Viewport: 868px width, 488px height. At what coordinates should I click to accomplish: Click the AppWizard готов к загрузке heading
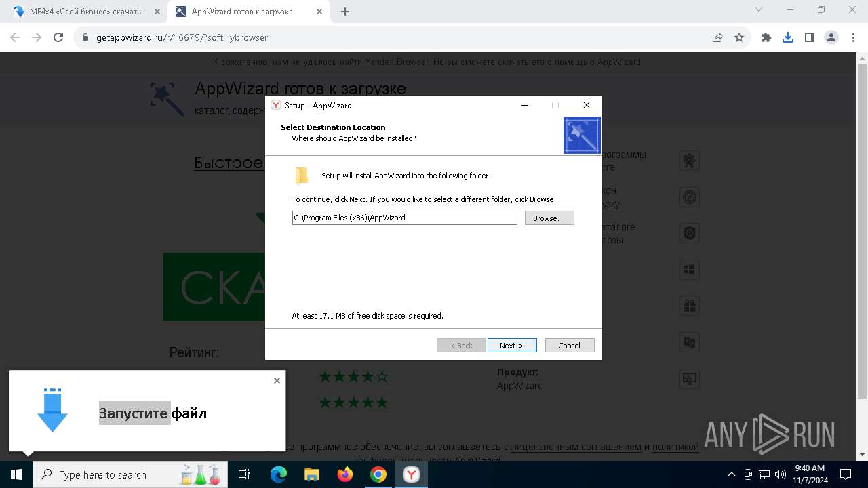[x=300, y=89]
